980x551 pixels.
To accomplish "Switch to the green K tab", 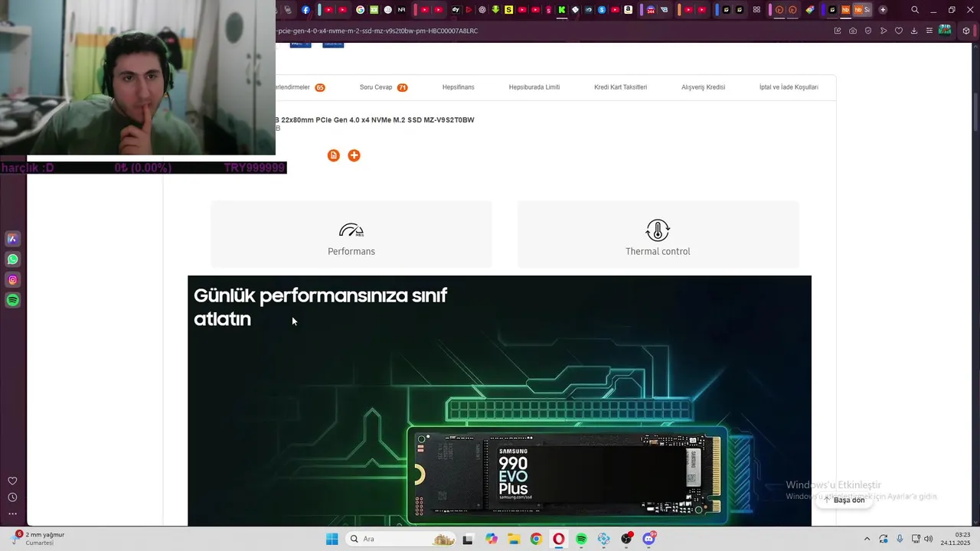I will tap(562, 10).
